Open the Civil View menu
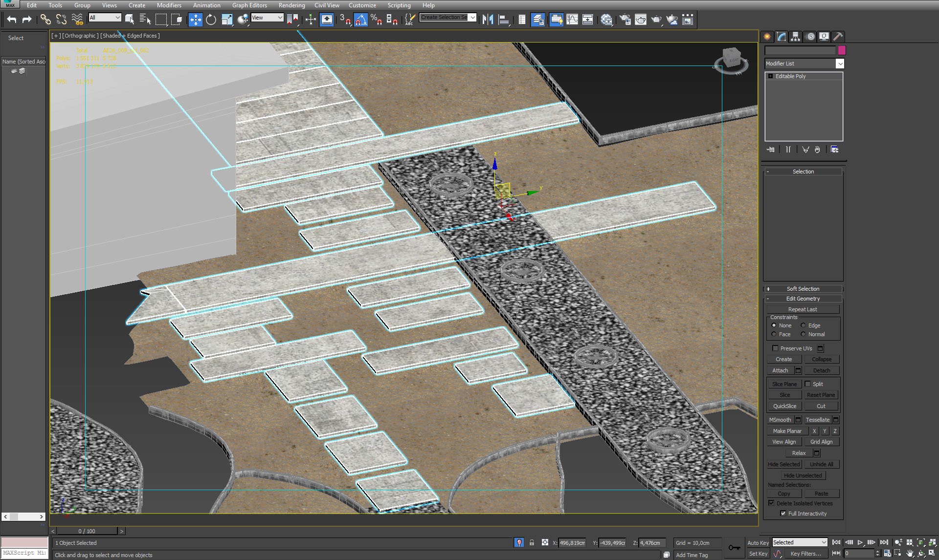 coord(327,5)
